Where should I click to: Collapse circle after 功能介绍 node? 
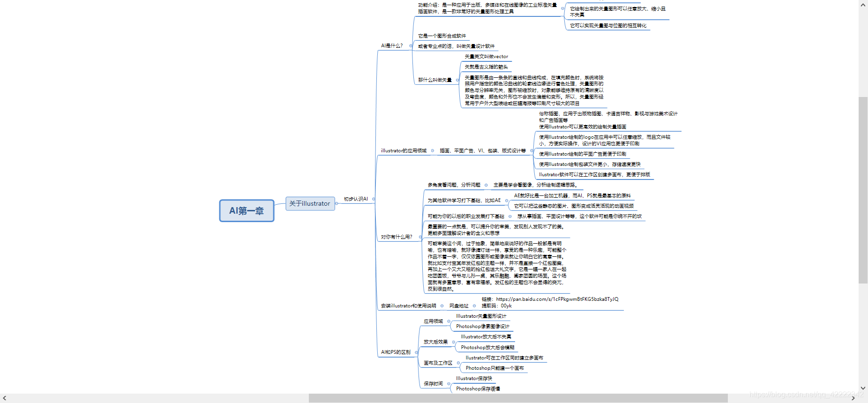click(x=562, y=8)
